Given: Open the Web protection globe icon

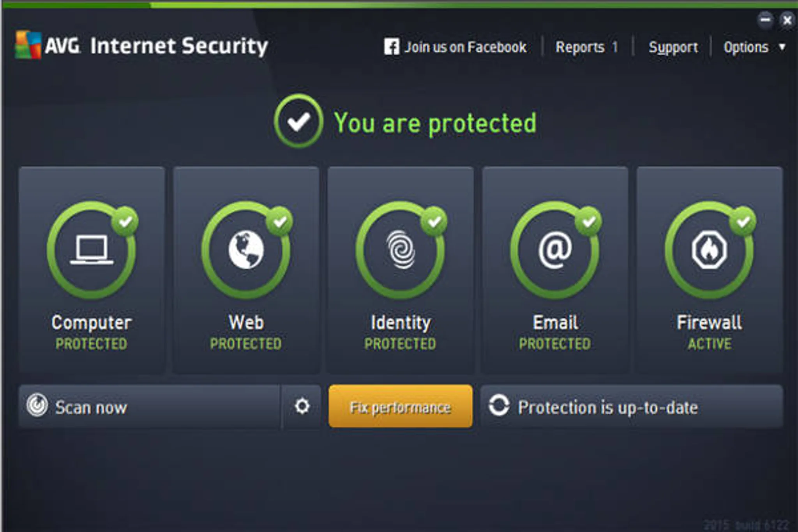Looking at the screenshot, I should click(x=246, y=250).
